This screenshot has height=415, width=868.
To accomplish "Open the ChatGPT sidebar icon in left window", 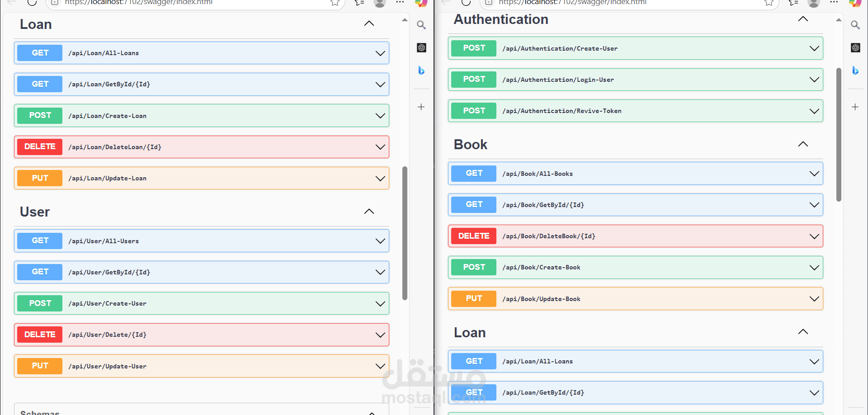I will [x=421, y=47].
